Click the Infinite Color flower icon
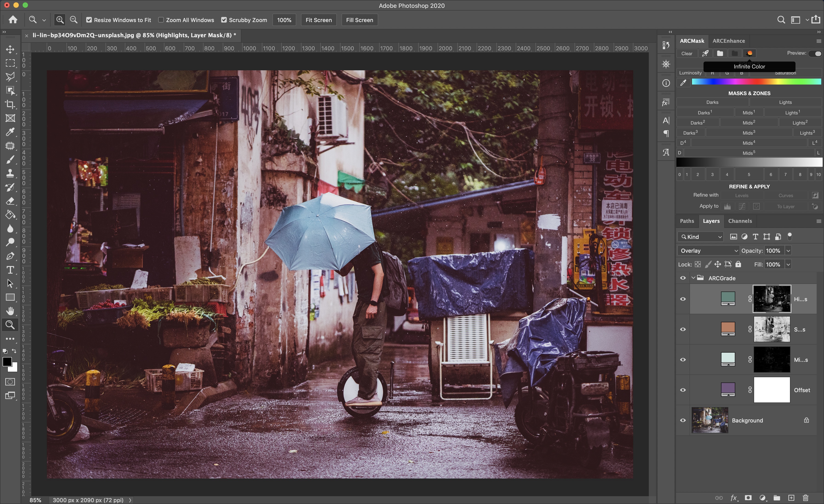824x504 pixels. (x=750, y=54)
